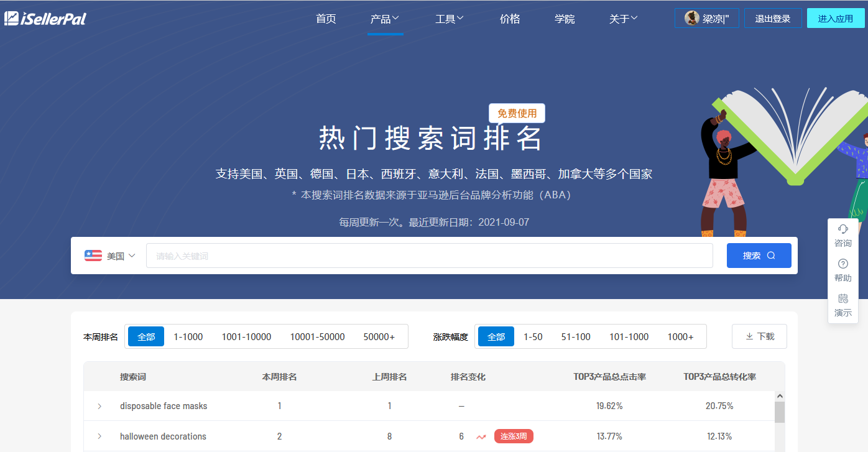Click the 排名变化 column header
868x452 pixels.
coord(468,377)
